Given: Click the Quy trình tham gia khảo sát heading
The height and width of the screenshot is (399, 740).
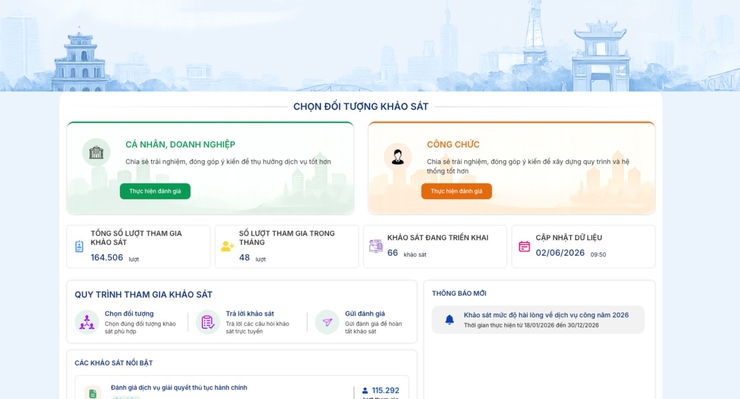Looking at the screenshot, I should click(143, 295).
